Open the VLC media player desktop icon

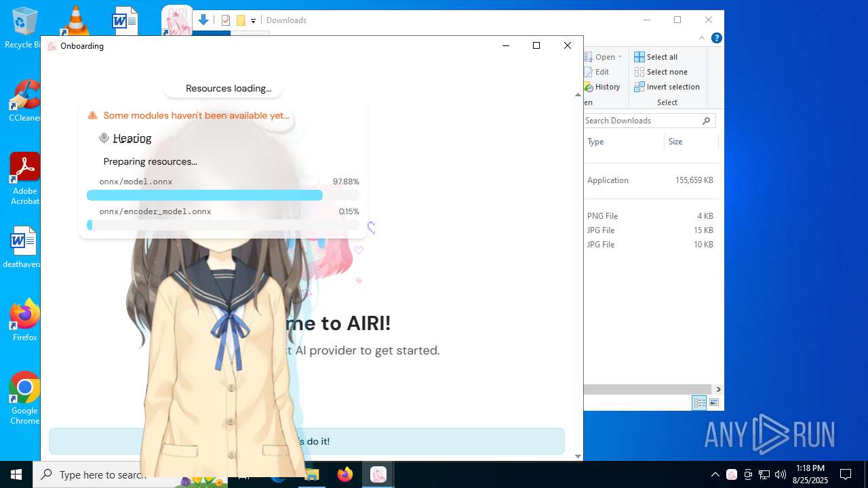tap(75, 20)
